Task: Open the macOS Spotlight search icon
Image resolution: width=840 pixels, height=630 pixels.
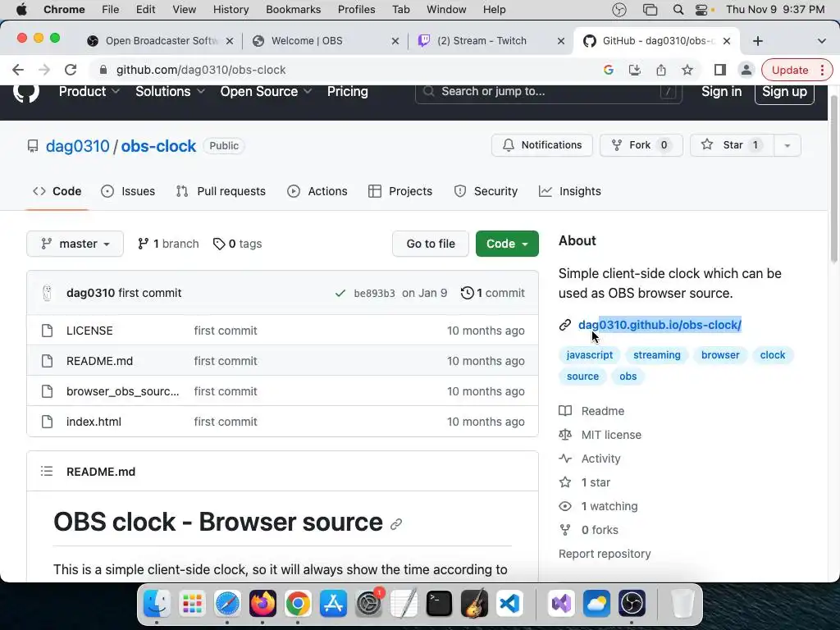Action: pos(678,10)
